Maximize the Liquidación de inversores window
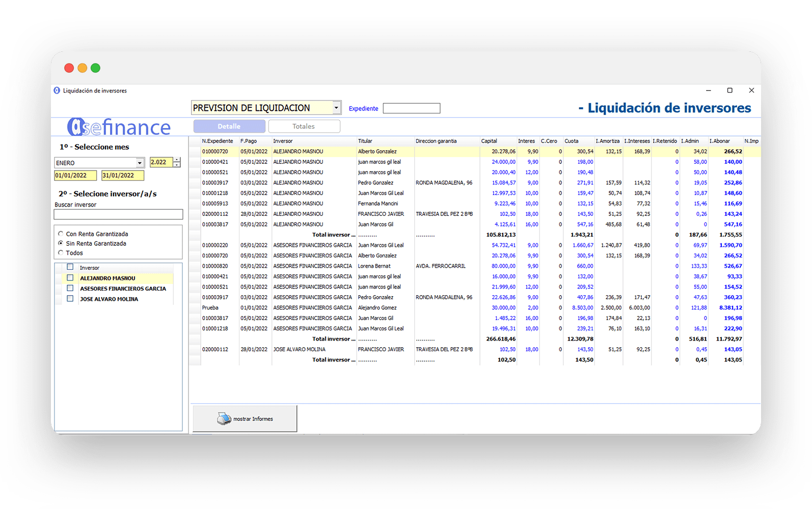812x509 pixels. pos(729,90)
